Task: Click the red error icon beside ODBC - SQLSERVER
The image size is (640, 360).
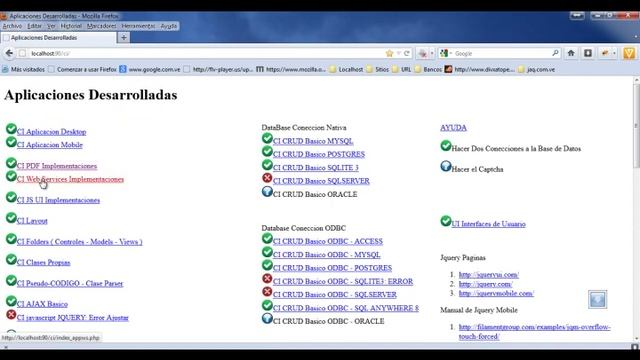Action: pyautogui.click(x=267, y=292)
